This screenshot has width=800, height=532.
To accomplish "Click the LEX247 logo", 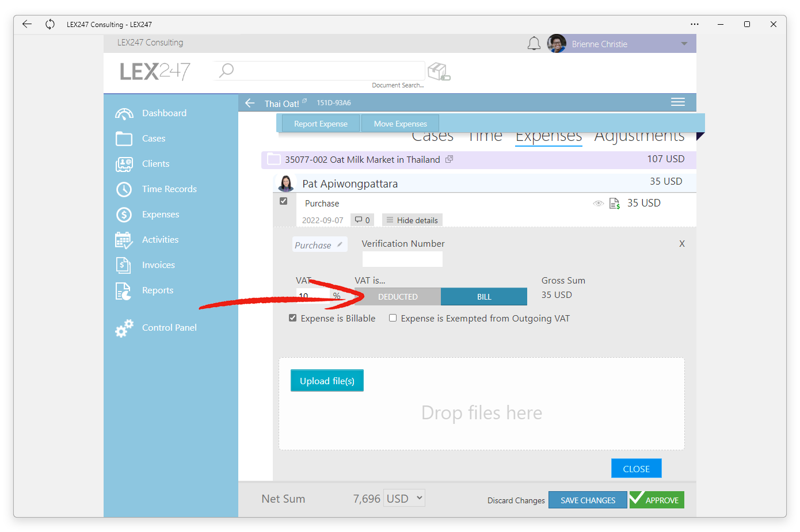I will click(155, 71).
